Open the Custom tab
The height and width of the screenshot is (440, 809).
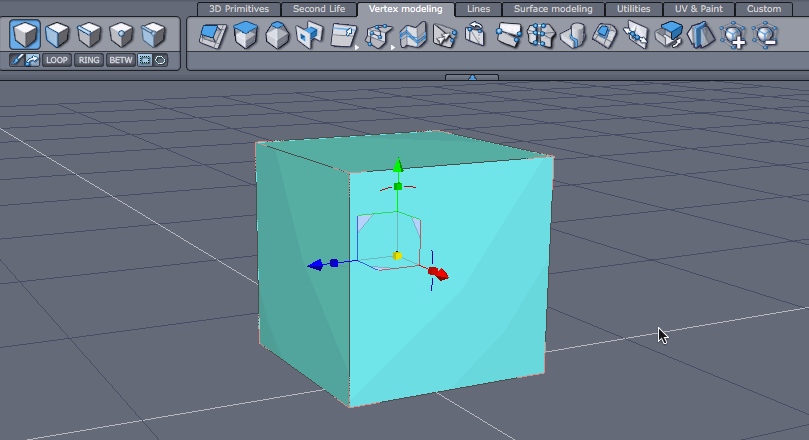(x=764, y=9)
